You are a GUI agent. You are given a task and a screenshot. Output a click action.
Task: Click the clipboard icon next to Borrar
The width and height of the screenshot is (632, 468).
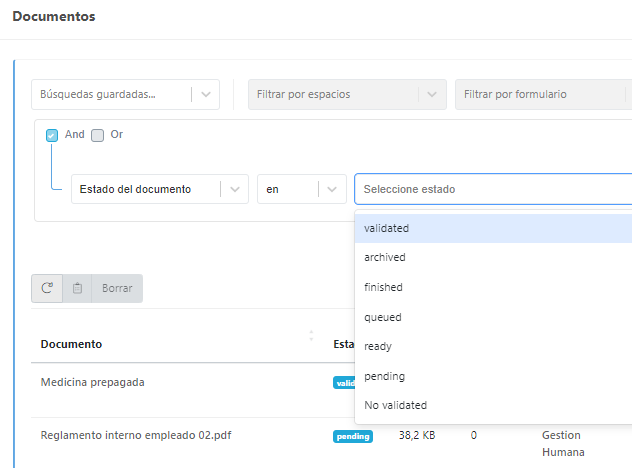(78, 288)
